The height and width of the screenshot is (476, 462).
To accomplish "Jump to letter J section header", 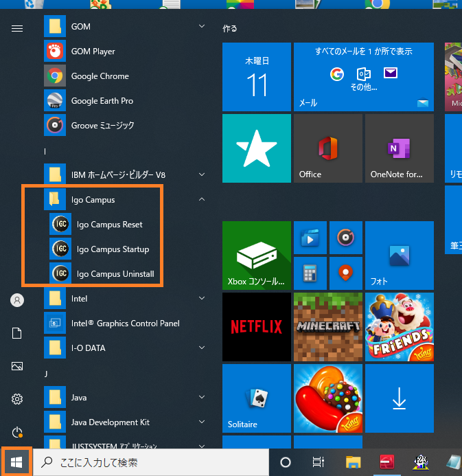I will (46, 374).
